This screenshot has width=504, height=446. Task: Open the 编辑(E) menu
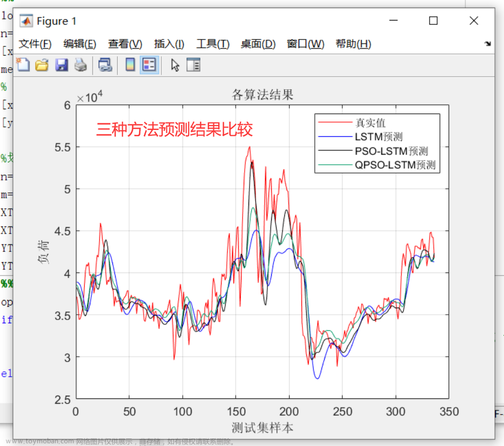pos(80,44)
